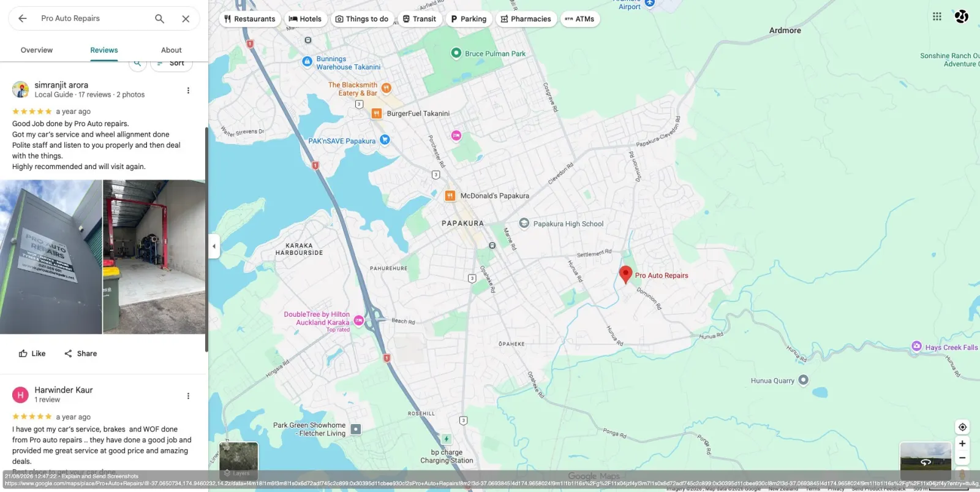Open Harwinder Kaur's profile avatar
980x492 pixels.
[x=20, y=395]
